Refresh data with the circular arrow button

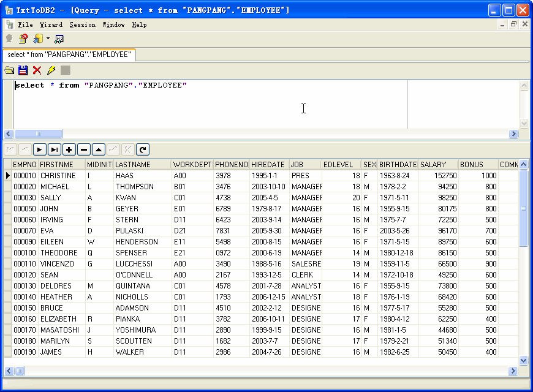point(143,149)
